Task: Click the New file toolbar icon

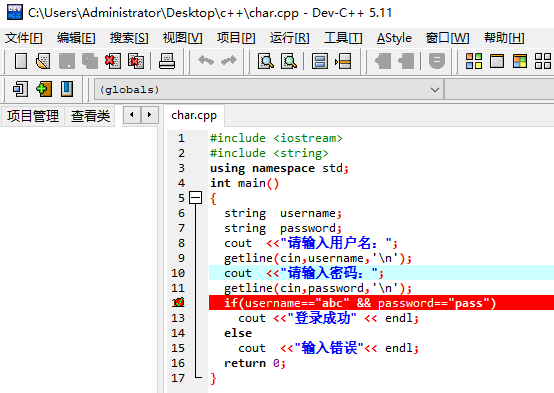Action: point(21,61)
